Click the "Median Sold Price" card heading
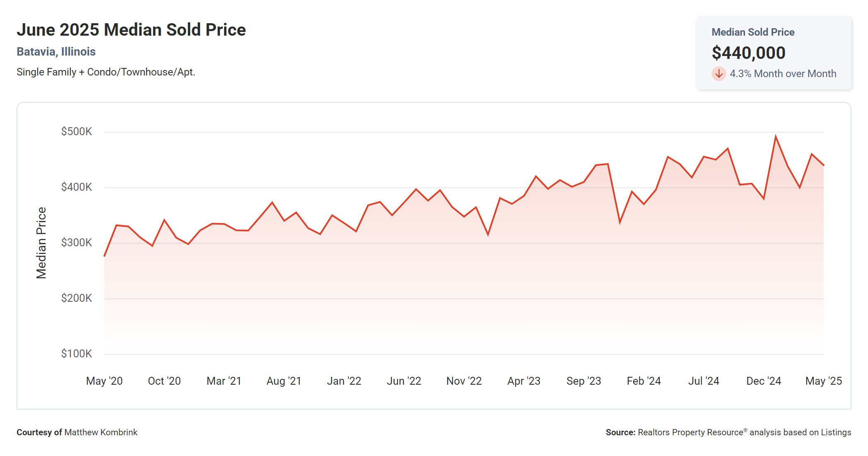The image size is (868, 456). [752, 32]
